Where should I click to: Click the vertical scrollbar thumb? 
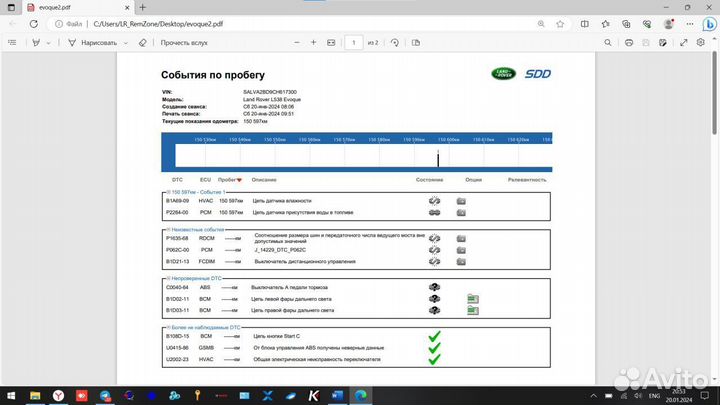[x=714, y=94]
